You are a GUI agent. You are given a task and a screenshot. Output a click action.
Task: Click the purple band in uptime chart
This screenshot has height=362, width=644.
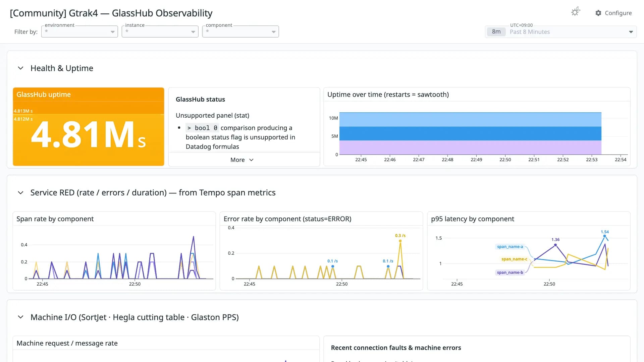470,147
